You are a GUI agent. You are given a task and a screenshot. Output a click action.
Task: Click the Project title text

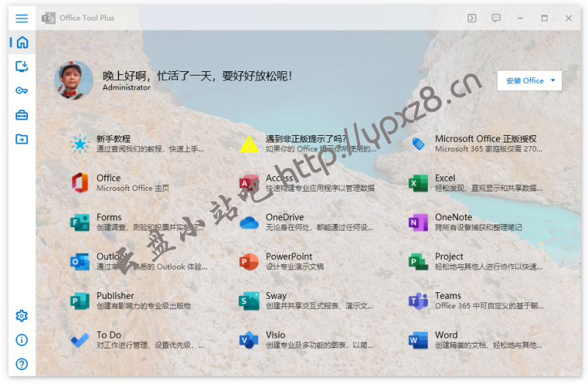pyautogui.click(x=449, y=256)
